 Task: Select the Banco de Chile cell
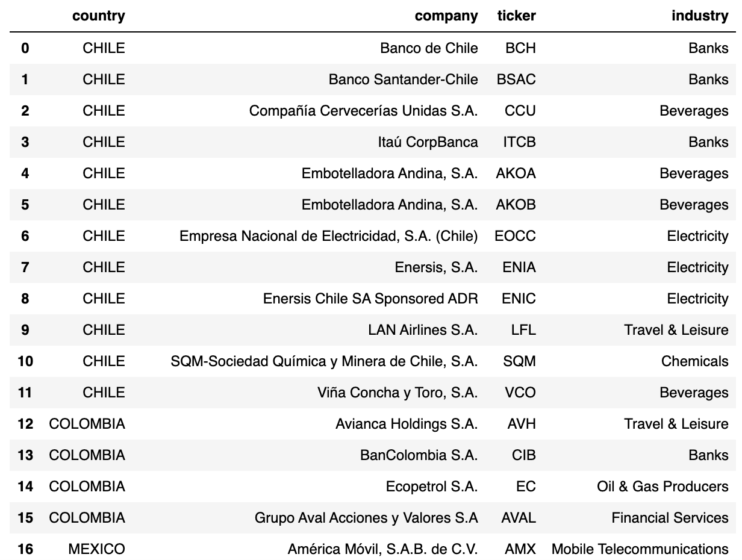[x=429, y=48]
